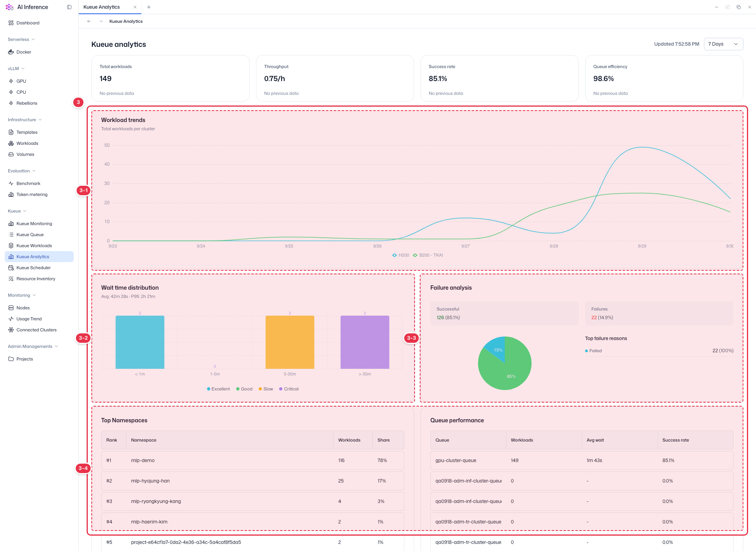
Task: Close the Kueue Analytics tab
Action: 135,7
